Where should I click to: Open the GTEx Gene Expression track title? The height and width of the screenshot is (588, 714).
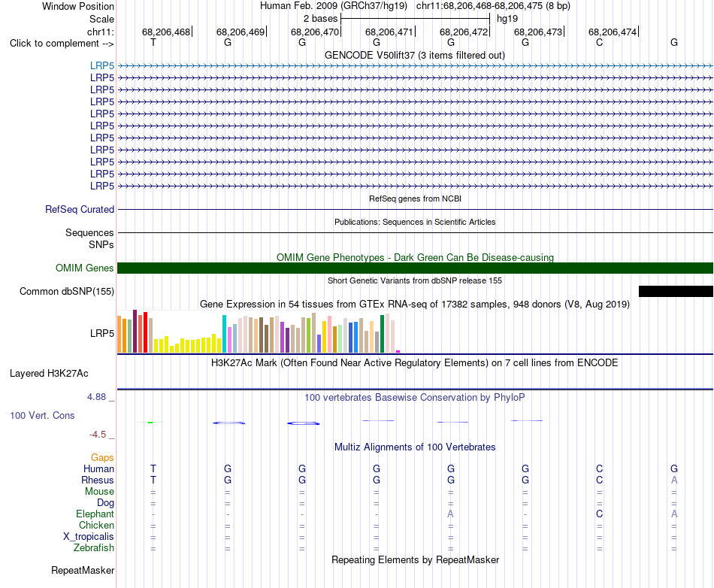[415, 305]
